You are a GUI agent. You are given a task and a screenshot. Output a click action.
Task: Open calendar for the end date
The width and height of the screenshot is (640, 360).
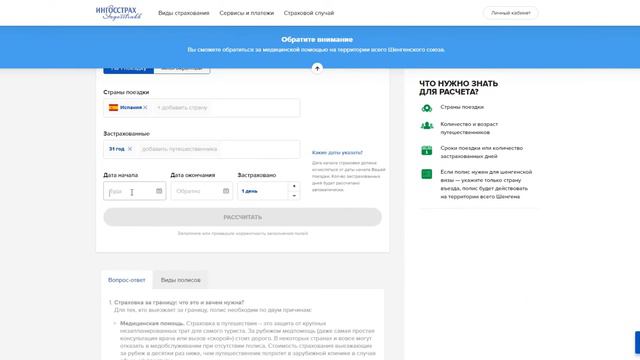(x=226, y=191)
